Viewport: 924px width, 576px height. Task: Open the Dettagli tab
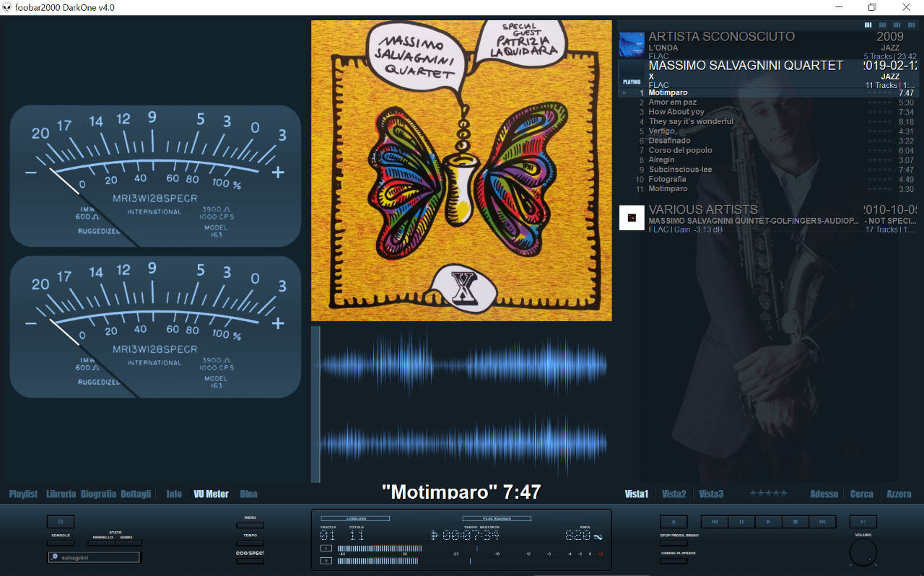pos(136,494)
